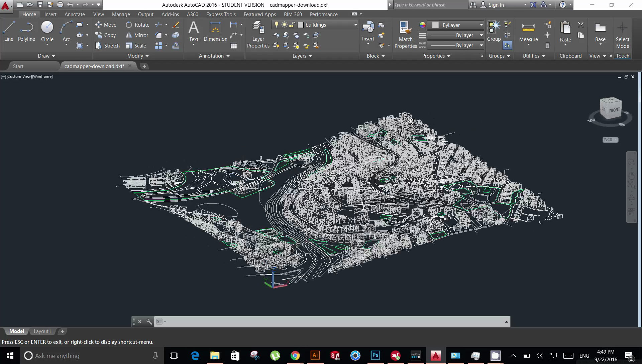This screenshot has width=642, height=364.
Task: Click the Stretch button
Action: (107, 46)
